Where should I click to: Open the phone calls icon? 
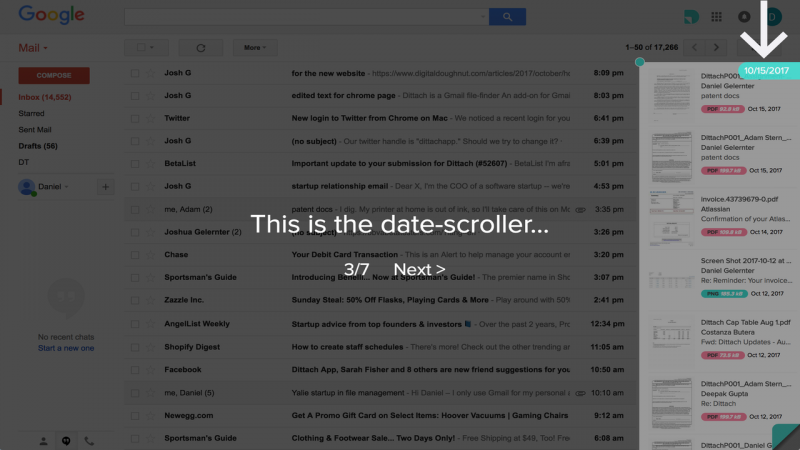coord(89,441)
